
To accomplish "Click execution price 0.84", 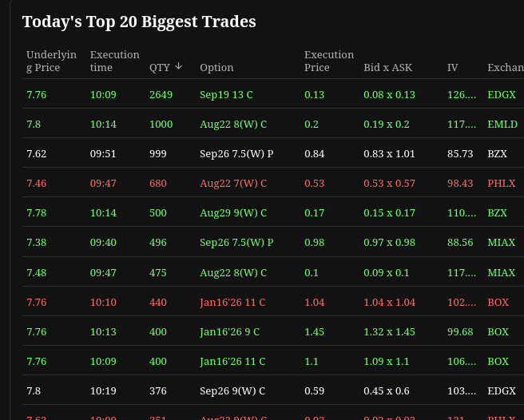I will [x=314, y=154].
